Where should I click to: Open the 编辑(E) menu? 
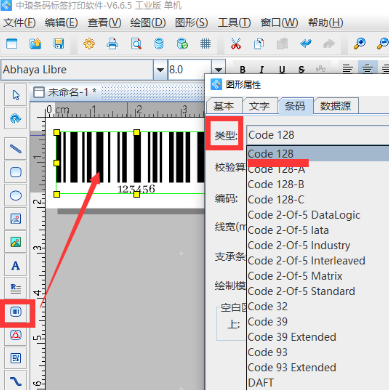click(x=61, y=23)
